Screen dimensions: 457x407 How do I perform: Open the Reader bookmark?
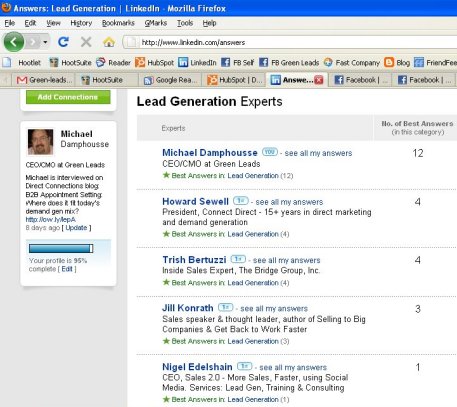pyautogui.click(x=113, y=62)
